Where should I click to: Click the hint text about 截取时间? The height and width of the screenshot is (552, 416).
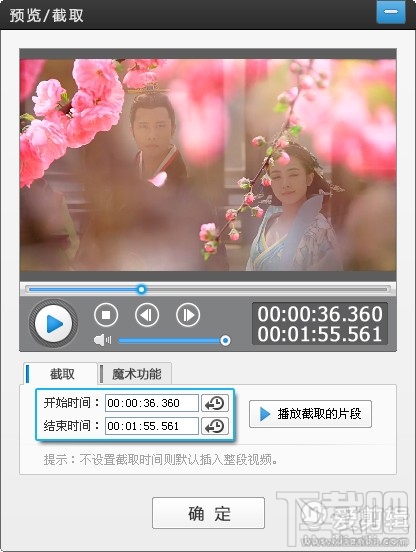coord(160,459)
